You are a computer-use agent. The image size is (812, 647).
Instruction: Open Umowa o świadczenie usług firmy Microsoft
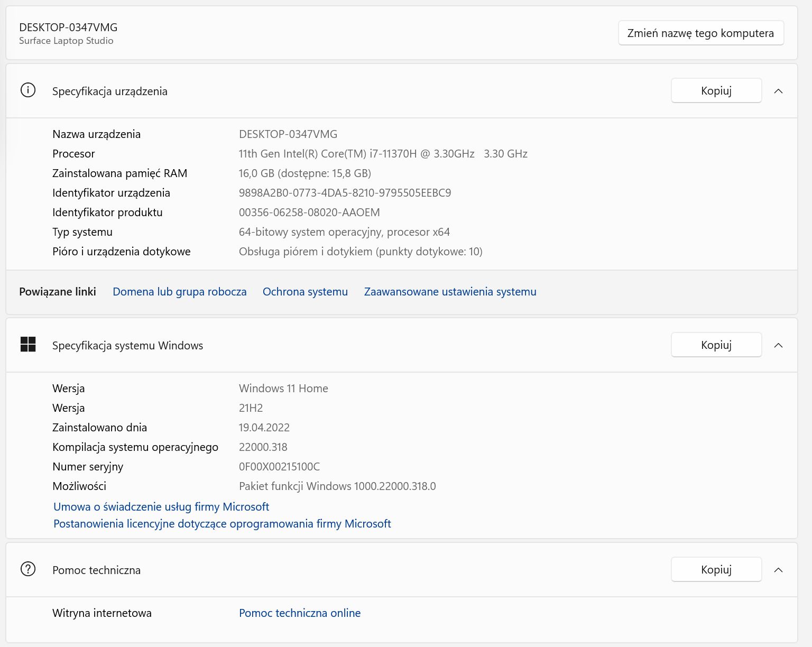pos(161,507)
